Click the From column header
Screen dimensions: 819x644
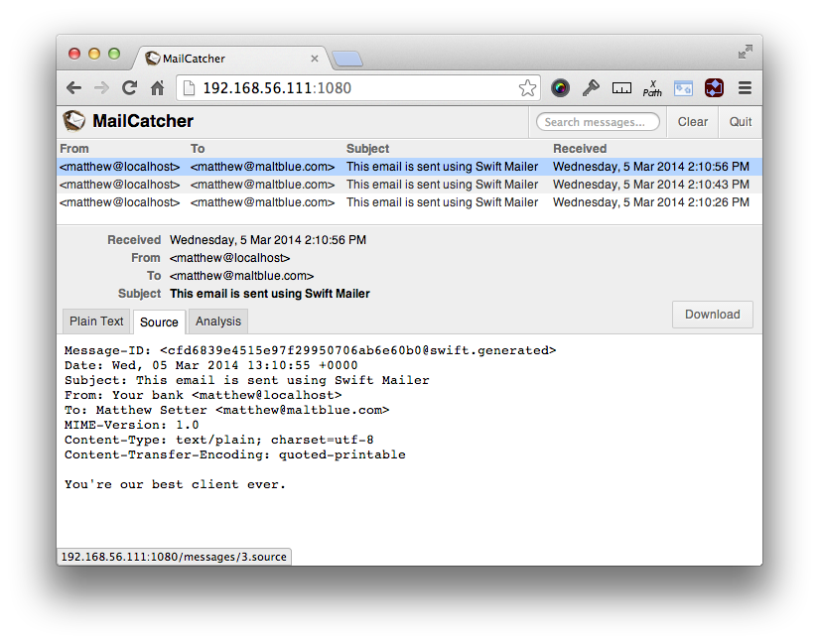pos(74,149)
